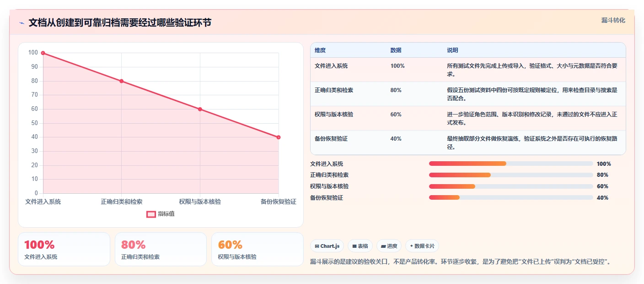Click the 100% stat card
Viewport: 644px width, 284px height.
point(64,249)
